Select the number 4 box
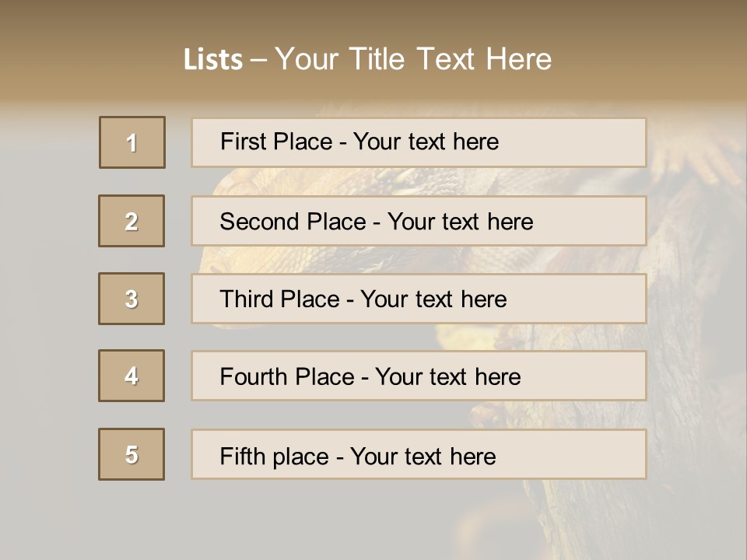This screenshot has width=747, height=560. coord(132,376)
